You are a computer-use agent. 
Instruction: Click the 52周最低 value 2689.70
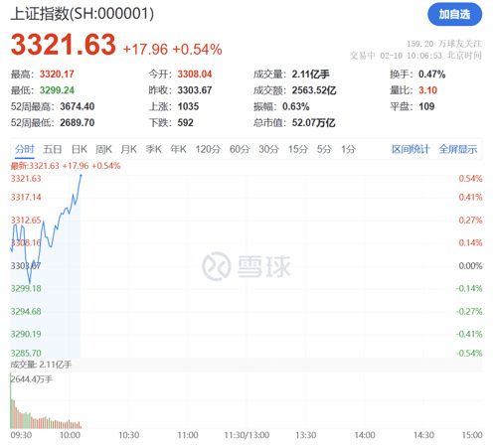click(x=78, y=123)
